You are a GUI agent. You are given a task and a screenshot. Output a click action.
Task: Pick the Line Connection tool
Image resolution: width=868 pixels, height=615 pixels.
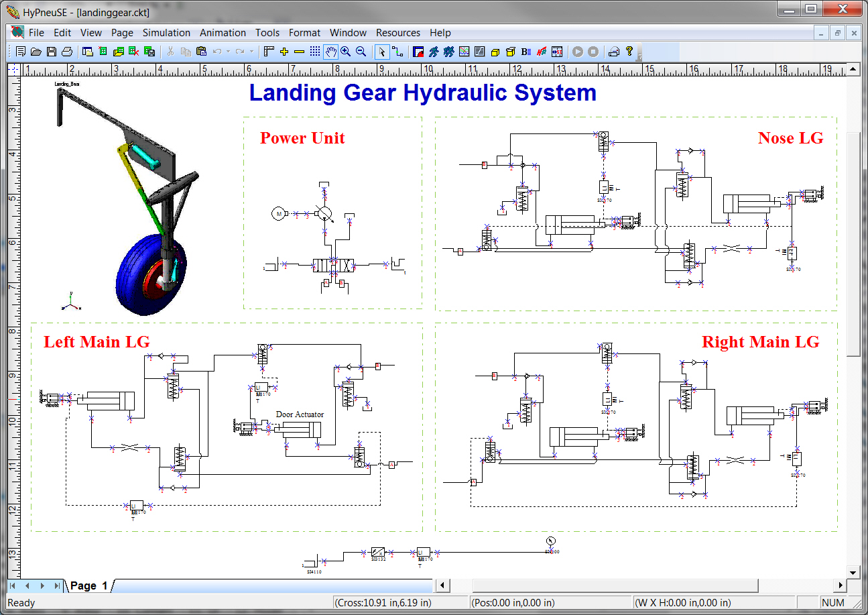[x=398, y=52]
